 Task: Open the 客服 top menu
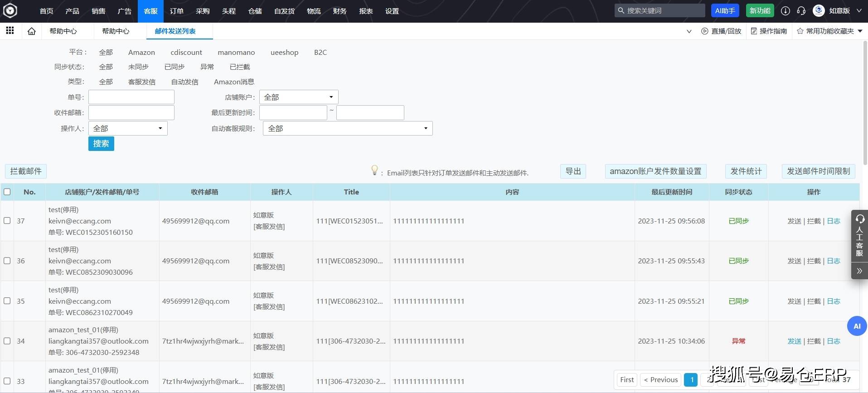pyautogui.click(x=150, y=11)
